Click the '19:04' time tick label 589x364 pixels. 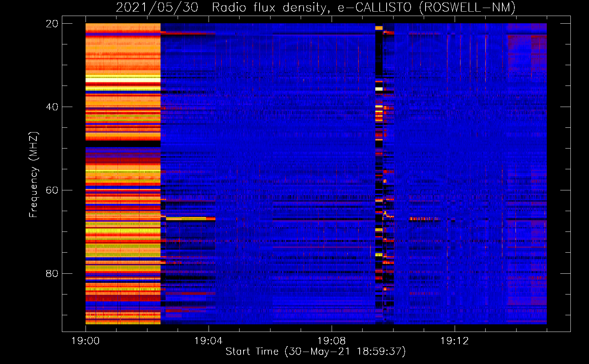(208, 341)
